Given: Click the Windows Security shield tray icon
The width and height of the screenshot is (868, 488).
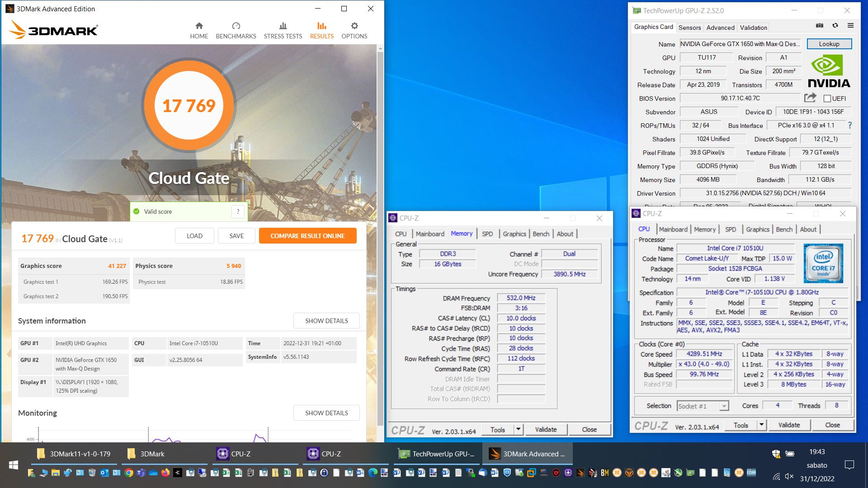Looking at the screenshot, I should tap(776, 454).
